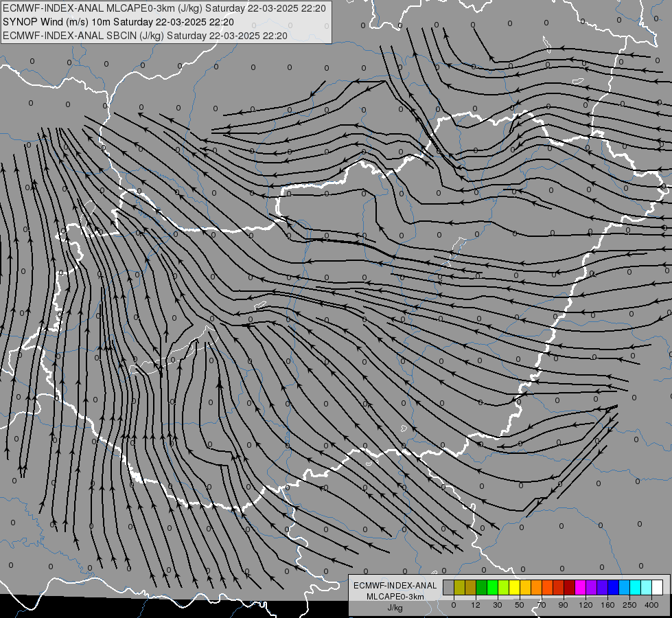Click the gray swatch in the legend
This screenshot has height=618, width=672.
coord(448,588)
